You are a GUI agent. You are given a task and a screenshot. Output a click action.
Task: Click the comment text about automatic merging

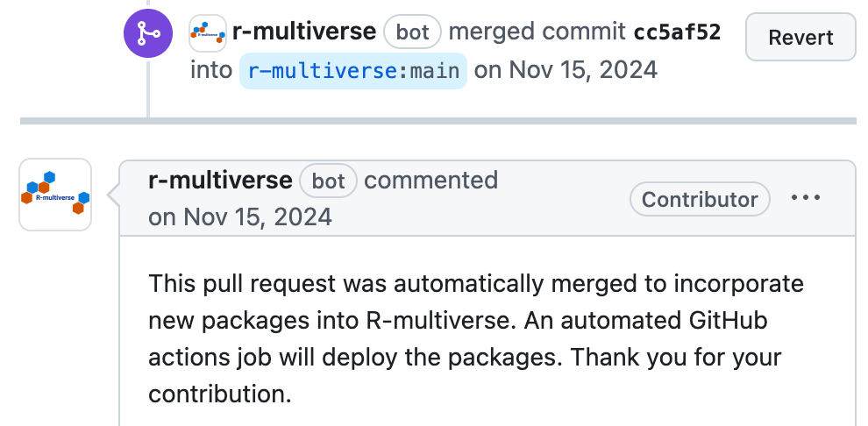click(476, 285)
